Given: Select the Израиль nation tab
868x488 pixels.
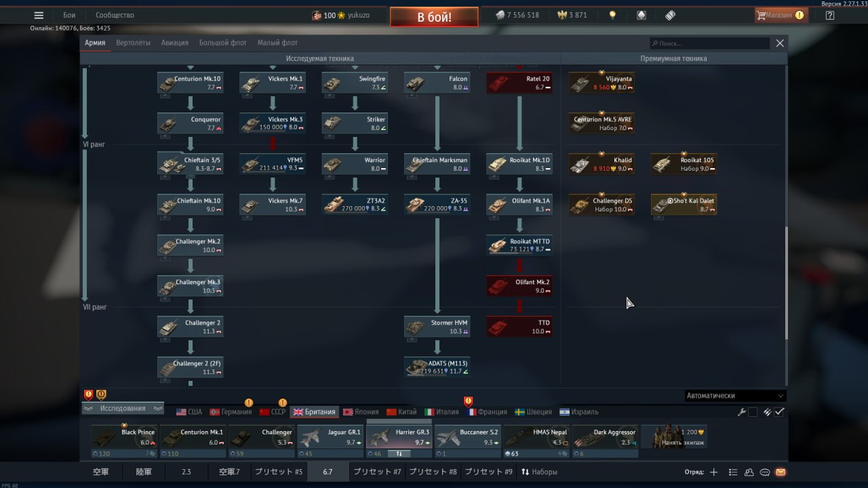Looking at the screenshot, I should pyautogui.click(x=578, y=411).
